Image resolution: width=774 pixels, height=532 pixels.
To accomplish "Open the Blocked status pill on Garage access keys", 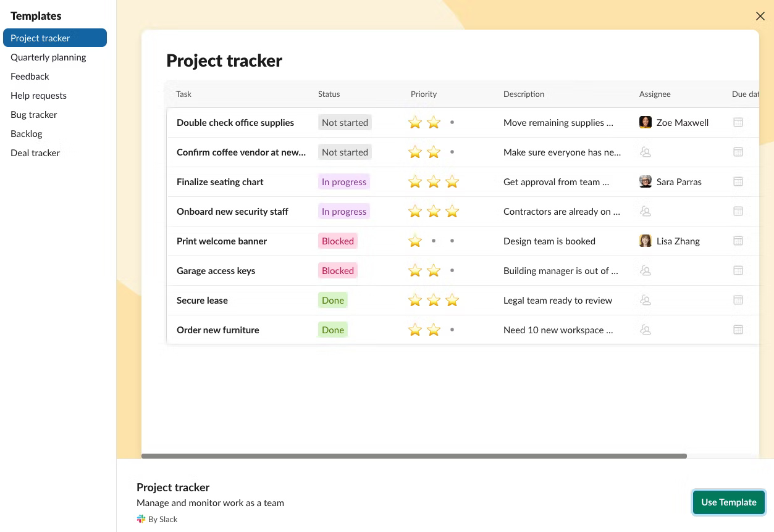I will tap(337, 270).
